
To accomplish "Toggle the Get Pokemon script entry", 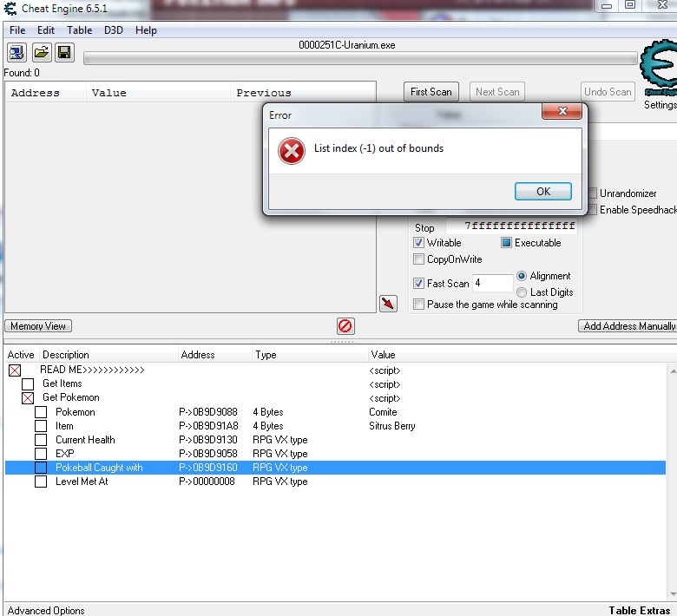I will pyautogui.click(x=28, y=398).
